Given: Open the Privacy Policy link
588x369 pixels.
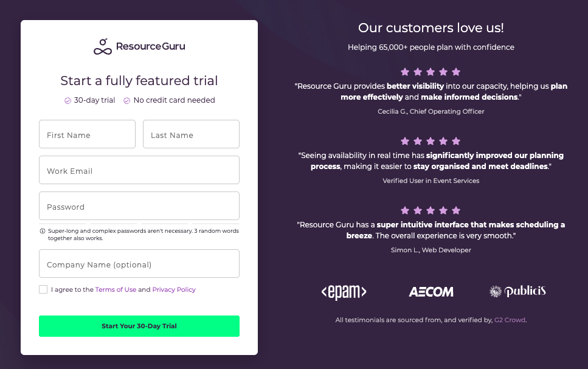Looking at the screenshot, I should pos(174,290).
